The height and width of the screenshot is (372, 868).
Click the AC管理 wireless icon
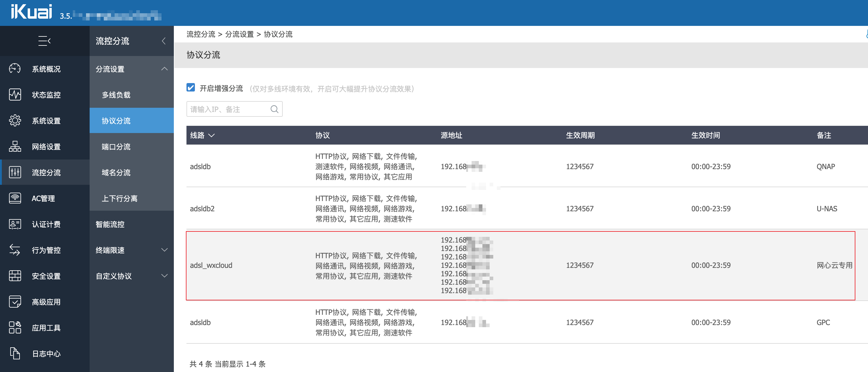(15, 198)
